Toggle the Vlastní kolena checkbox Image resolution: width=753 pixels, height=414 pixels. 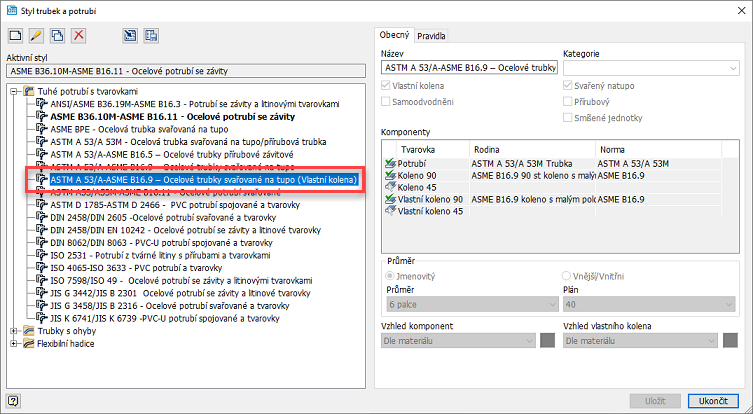(x=385, y=86)
